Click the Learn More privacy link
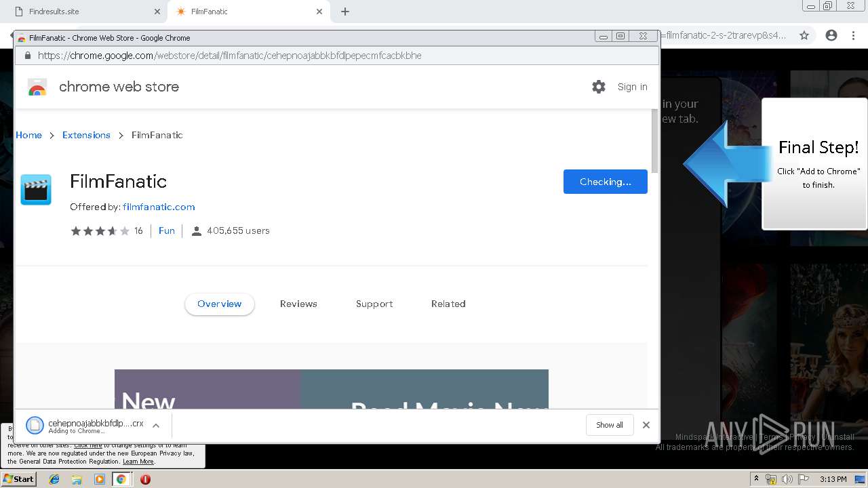 (138, 462)
